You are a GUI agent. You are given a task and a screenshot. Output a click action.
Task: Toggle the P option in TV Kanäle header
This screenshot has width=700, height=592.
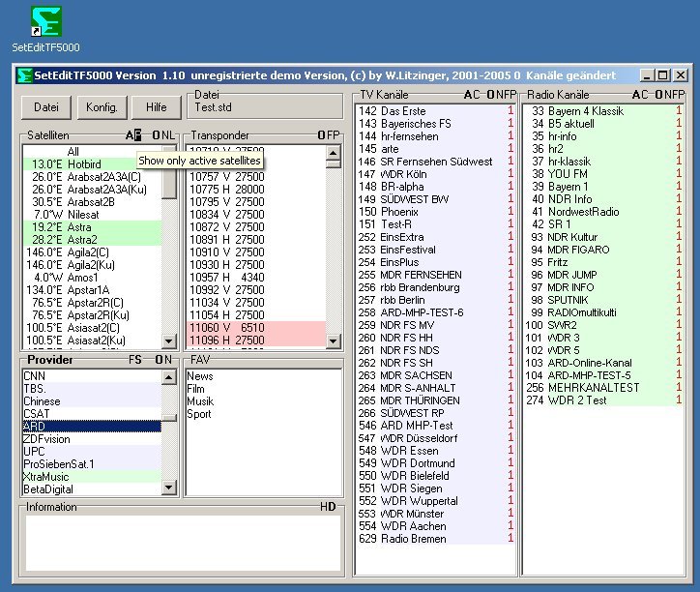tap(513, 95)
